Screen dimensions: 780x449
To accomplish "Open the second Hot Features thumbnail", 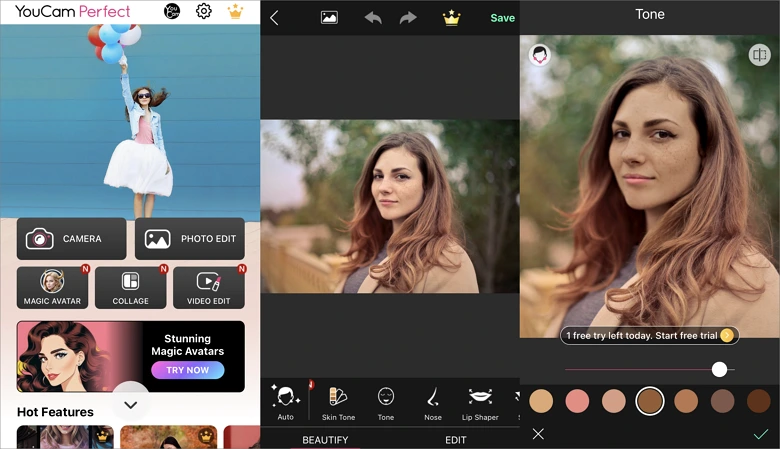I will [169, 437].
